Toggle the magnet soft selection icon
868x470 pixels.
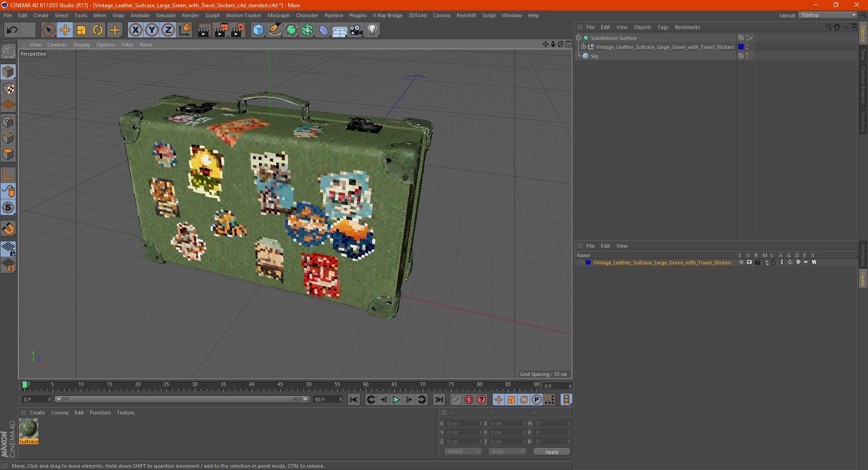pos(9,229)
